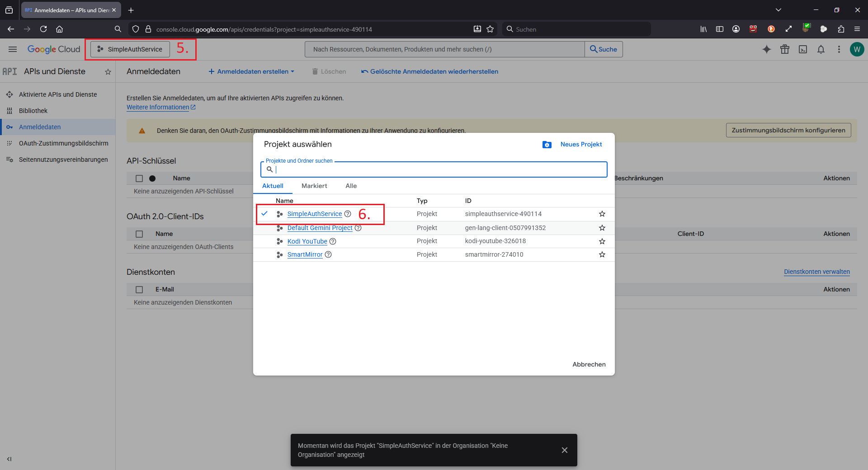
Task: Pin APIs und Dienste with star icon
Action: [x=108, y=72]
